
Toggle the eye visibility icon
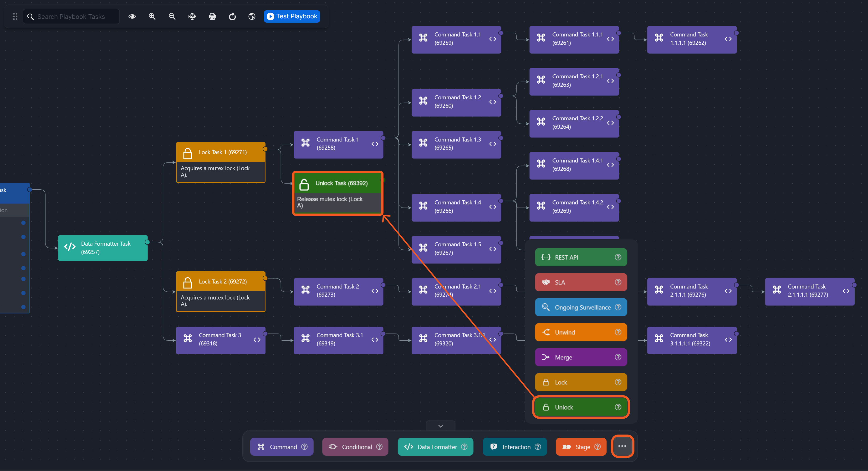132,16
